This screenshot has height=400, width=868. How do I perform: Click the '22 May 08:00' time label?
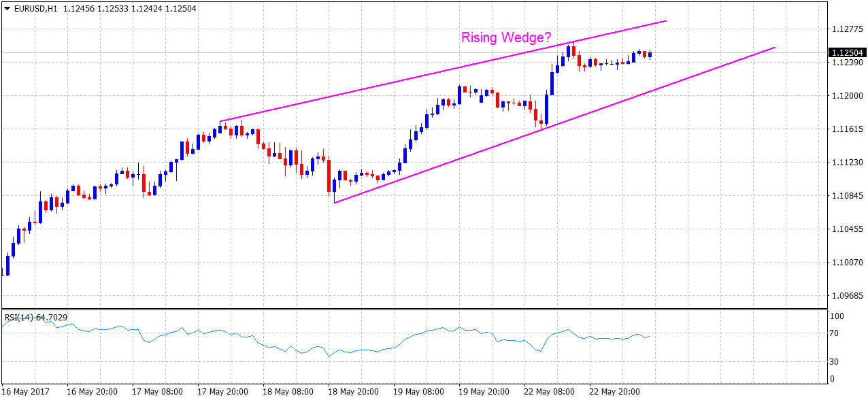[549, 392]
